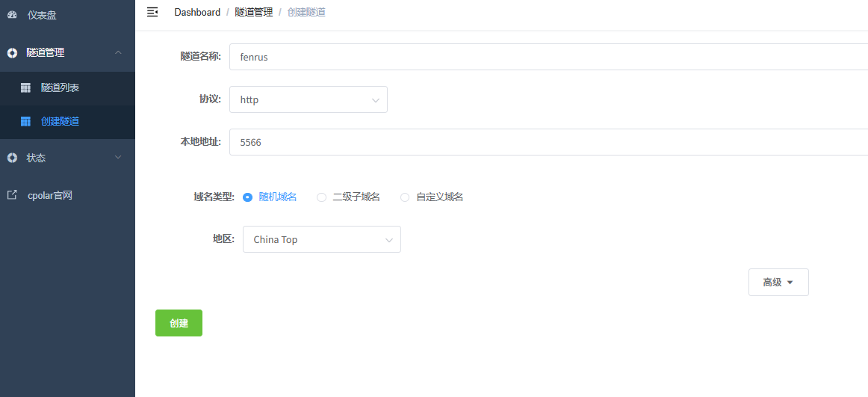Click the 状态 circle icon in sidebar
The width and height of the screenshot is (868, 397).
click(12, 158)
